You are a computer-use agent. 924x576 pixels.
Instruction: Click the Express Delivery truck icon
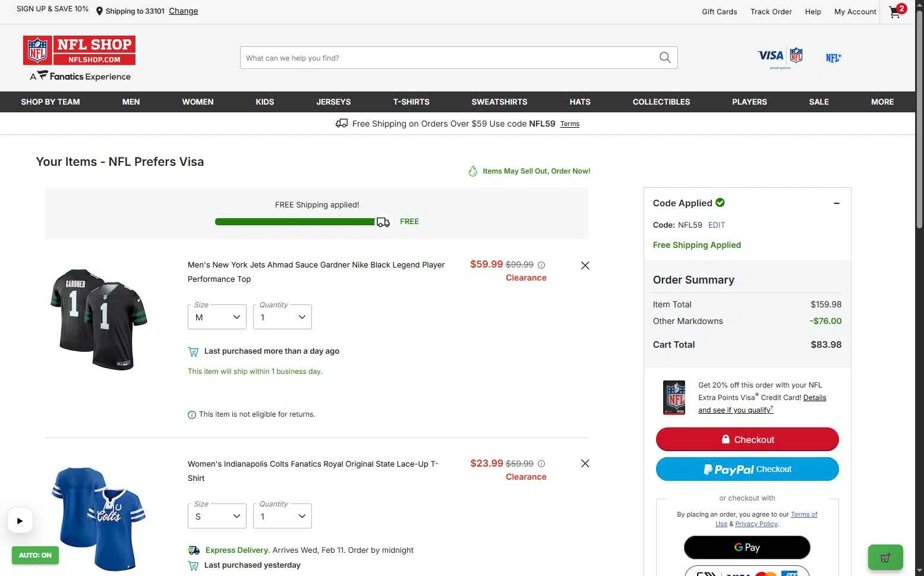(194, 550)
